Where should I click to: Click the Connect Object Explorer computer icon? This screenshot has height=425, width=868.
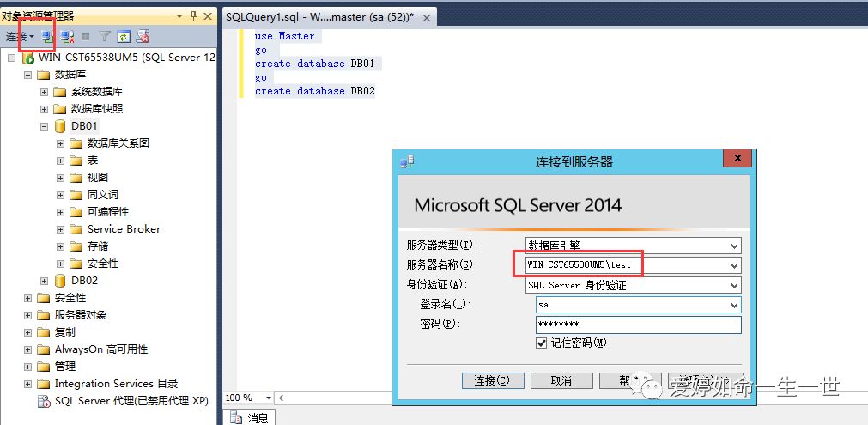pos(48,37)
